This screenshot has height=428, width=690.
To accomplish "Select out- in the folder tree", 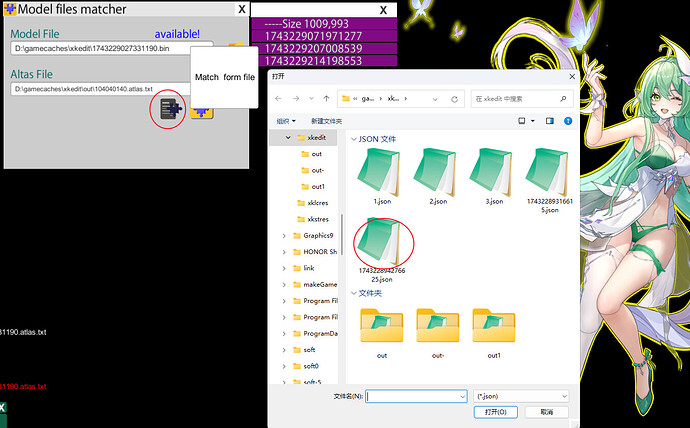I will (x=312, y=170).
